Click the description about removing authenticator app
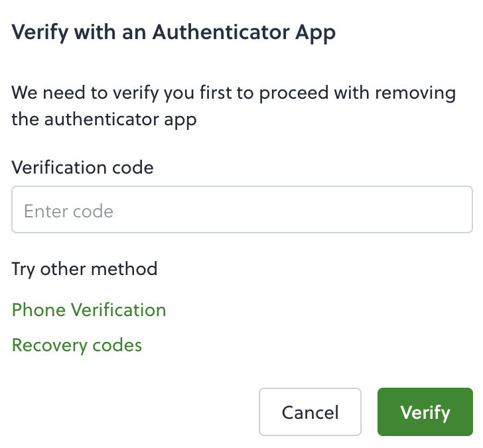This screenshot has width=483, height=448. click(x=234, y=106)
